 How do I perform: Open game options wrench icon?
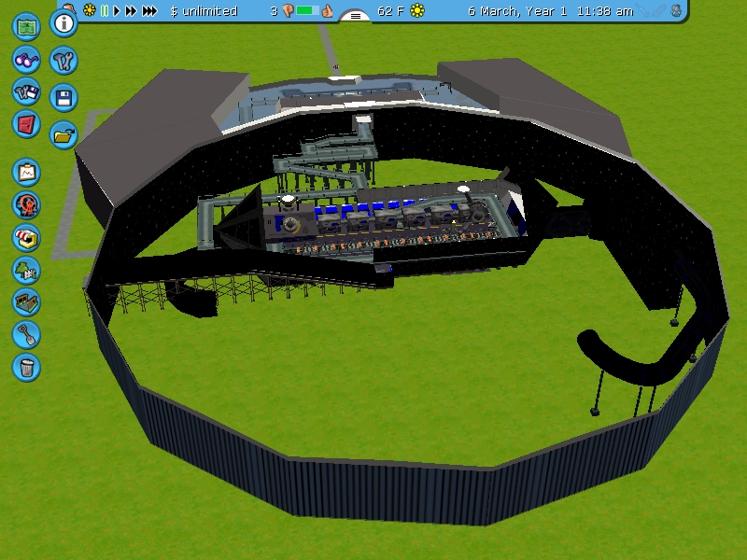click(63, 61)
